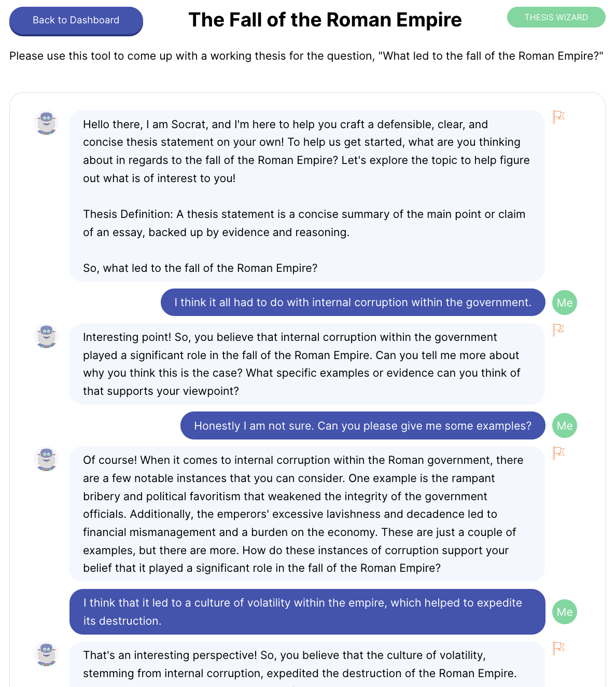Flag the "Interesting point!" response from Socrat
This screenshot has height=687, width=616.
(x=558, y=329)
